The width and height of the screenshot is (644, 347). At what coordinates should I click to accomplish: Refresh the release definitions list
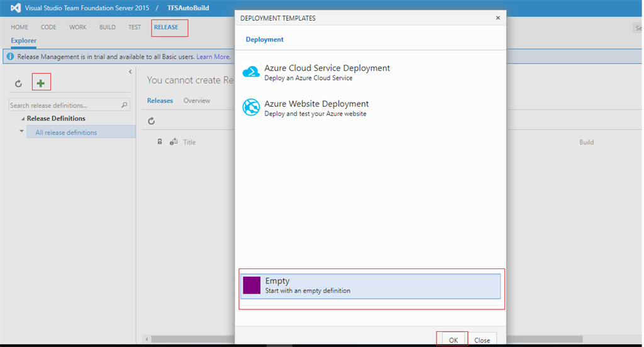click(19, 84)
